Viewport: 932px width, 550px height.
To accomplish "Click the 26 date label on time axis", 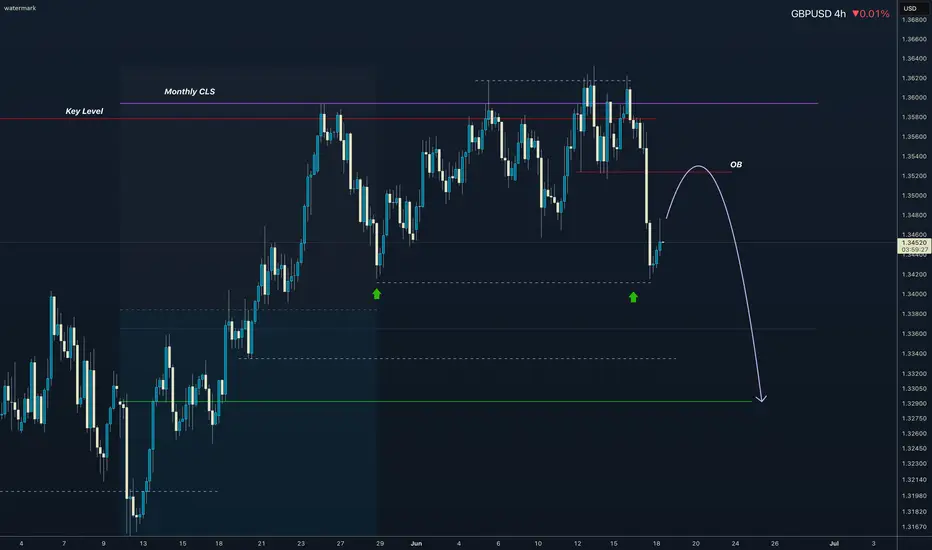I will coord(774,543).
